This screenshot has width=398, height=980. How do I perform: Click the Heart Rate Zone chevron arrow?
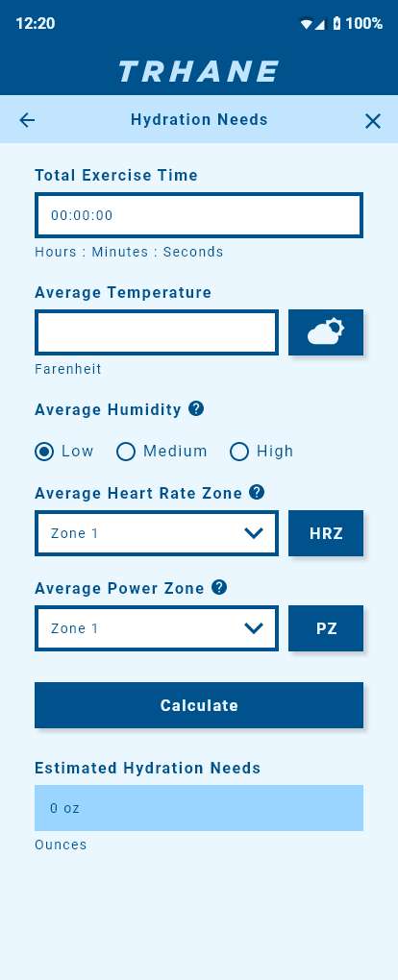pos(254,533)
